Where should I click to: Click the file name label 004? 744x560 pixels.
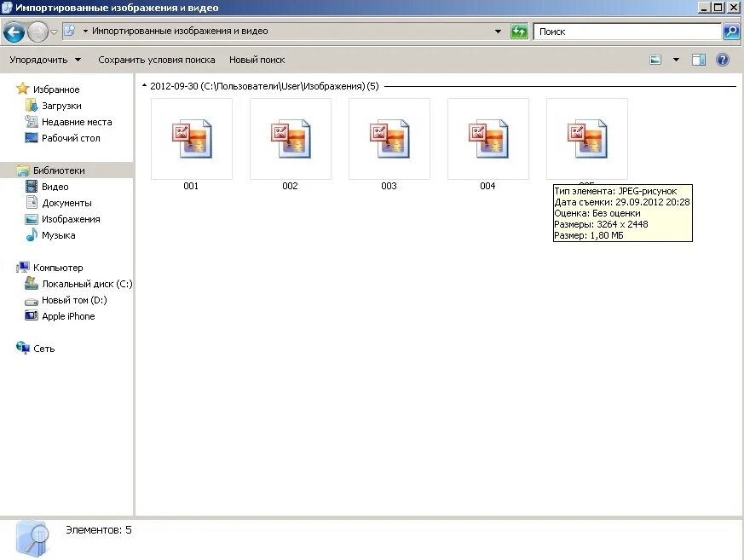(x=487, y=186)
